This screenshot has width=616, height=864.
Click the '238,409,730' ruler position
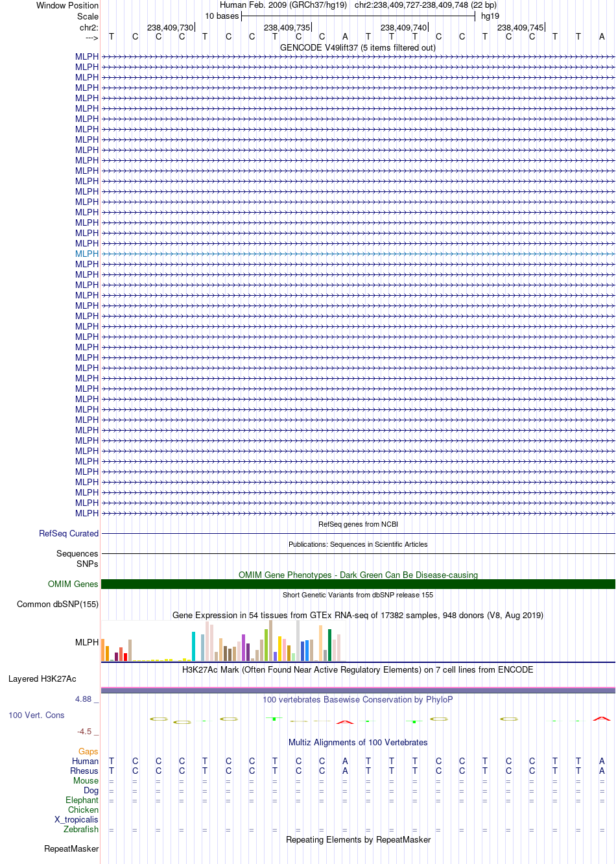[x=170, y=28]
